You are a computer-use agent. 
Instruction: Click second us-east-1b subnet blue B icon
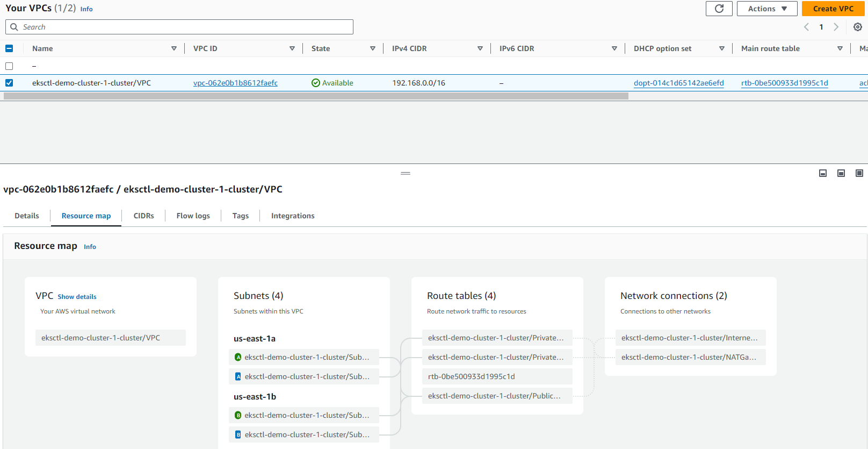238,434
